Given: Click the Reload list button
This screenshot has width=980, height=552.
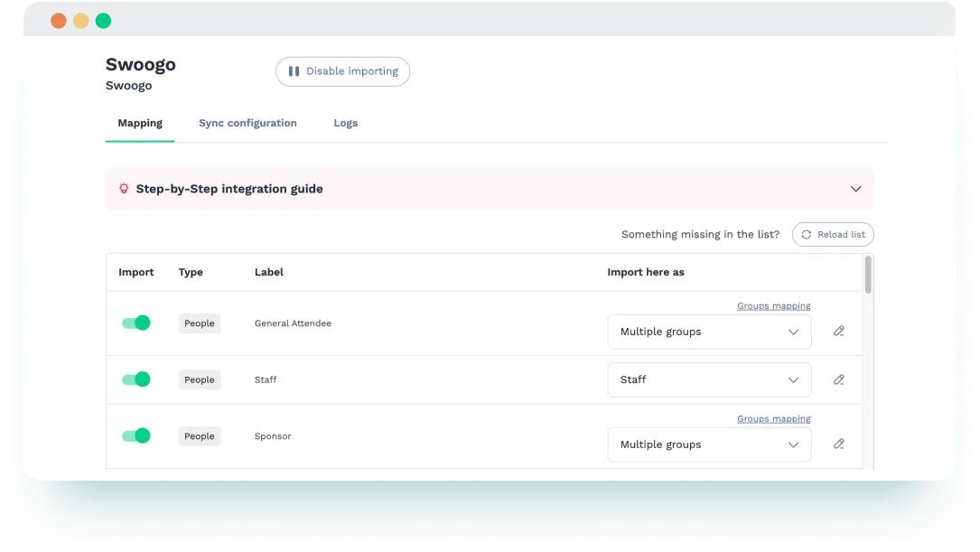Looking at the screenshot, I should [x=833, y=234].
